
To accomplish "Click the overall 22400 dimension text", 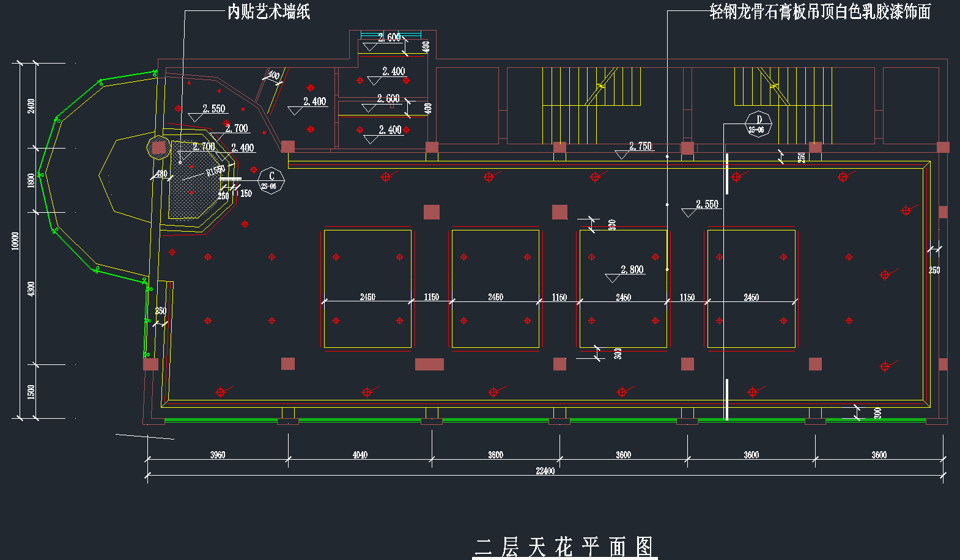I will 545,471.
